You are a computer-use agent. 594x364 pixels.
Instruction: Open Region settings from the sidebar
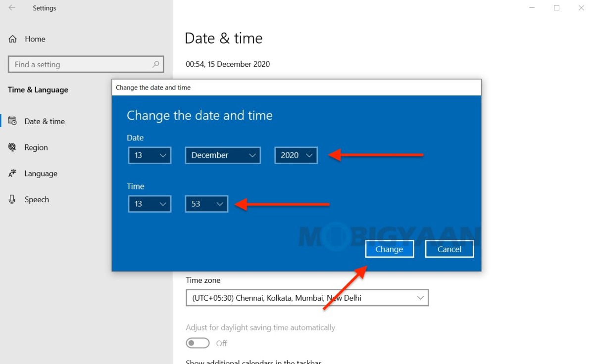tap(12, 147)
